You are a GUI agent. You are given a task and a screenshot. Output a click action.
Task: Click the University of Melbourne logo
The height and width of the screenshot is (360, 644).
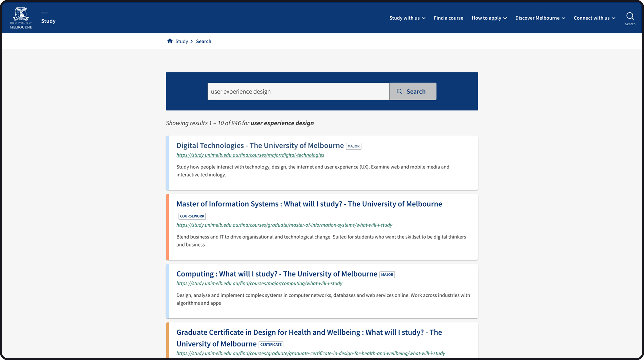pyautogui.click(x=21, y=18)
